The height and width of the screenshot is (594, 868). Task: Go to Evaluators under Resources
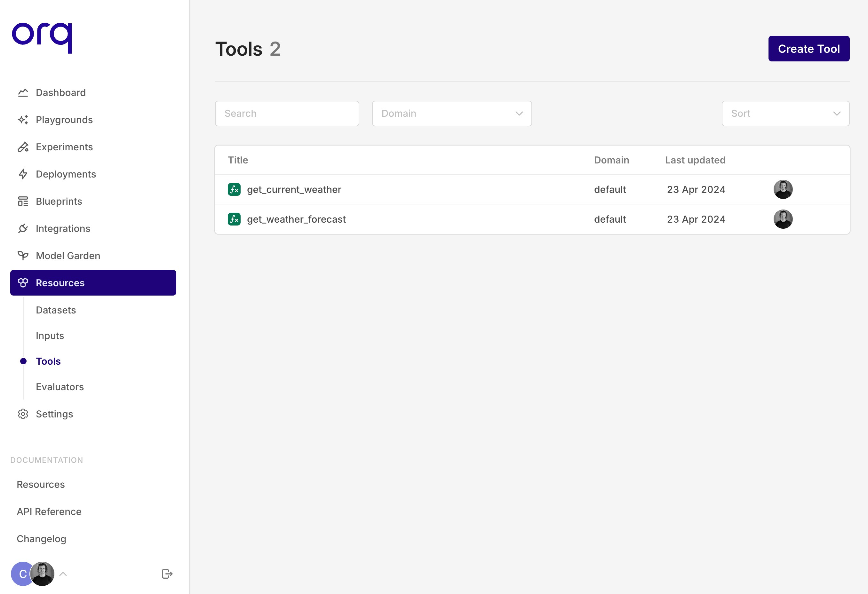pos(60,387)
